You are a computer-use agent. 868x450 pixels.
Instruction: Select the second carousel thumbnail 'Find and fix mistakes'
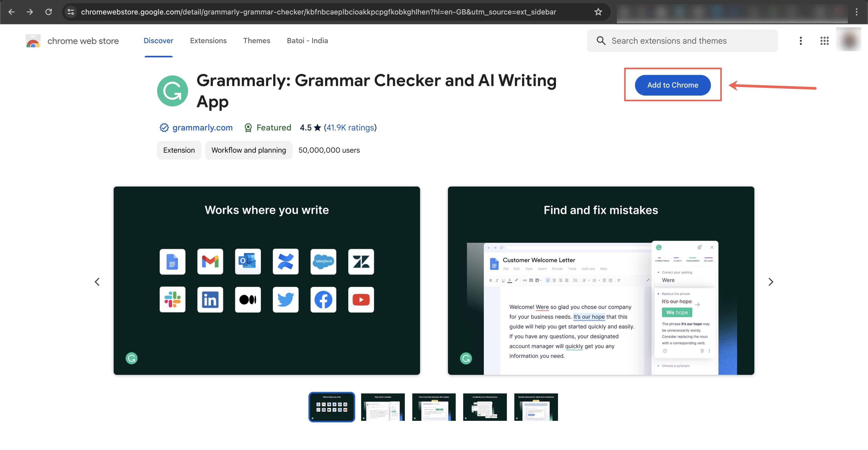[383, 407]
